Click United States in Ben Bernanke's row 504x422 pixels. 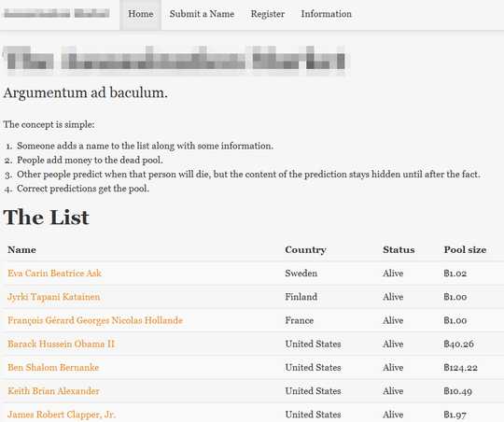tap(313, 367)
